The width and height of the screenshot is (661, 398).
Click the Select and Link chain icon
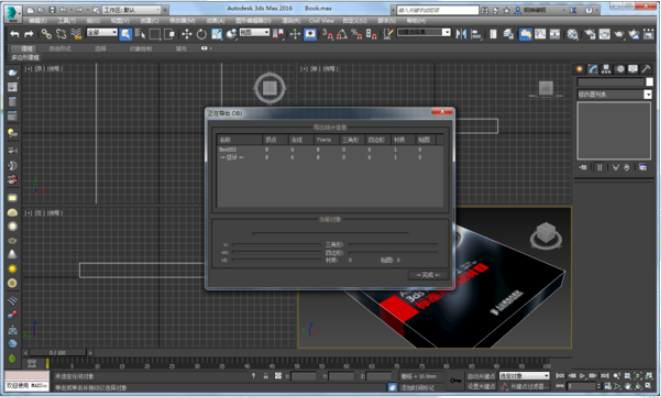tap(46, 34)
